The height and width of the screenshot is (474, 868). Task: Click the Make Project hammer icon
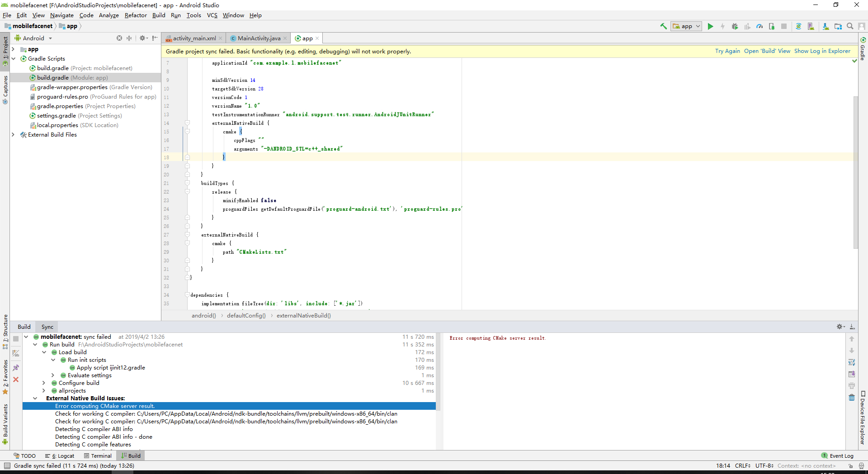663,26
